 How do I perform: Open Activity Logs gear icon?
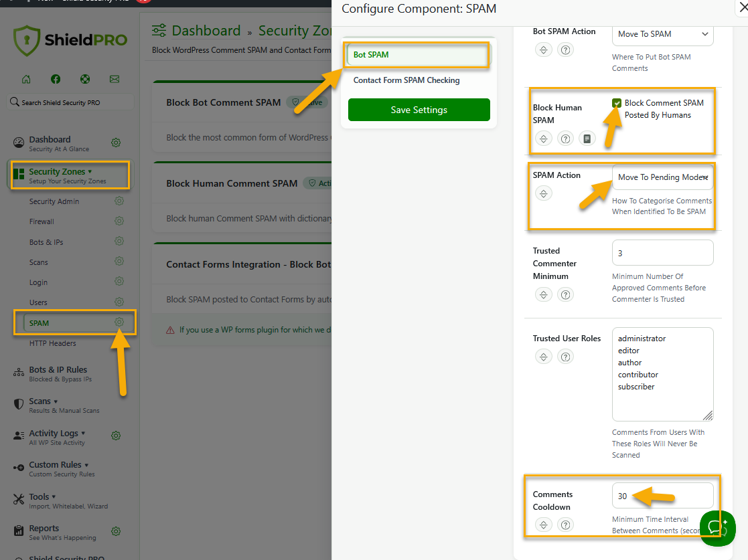coord(116,436)
